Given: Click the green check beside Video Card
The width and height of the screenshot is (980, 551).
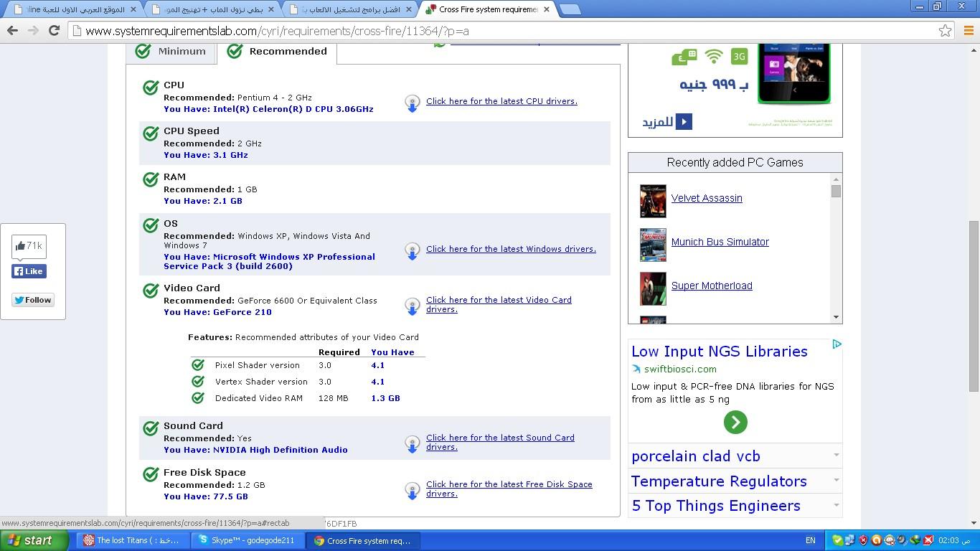Looking at the screenshot, I should coord(151,291).
